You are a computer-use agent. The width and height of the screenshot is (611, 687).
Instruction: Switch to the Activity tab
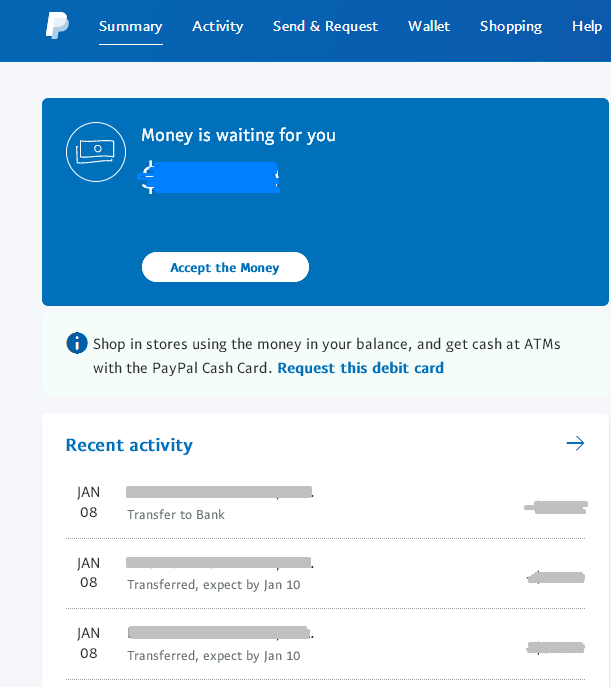(218, 26)
